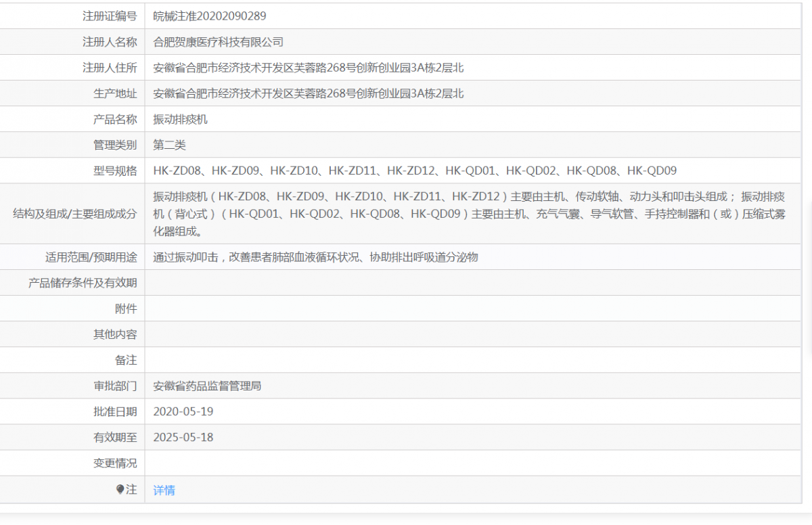
Task: Click the 备注 row label
Action: click(x=126, y=360)
